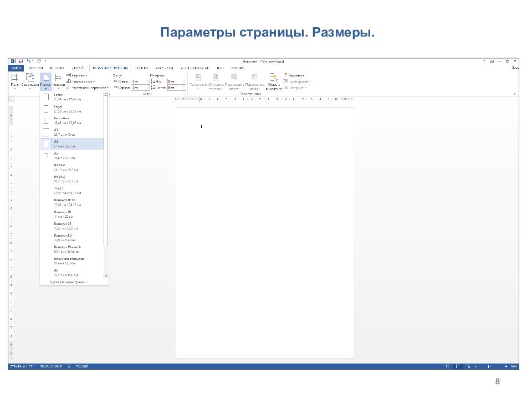Switch to the Ссылки (References) tab

142,68
